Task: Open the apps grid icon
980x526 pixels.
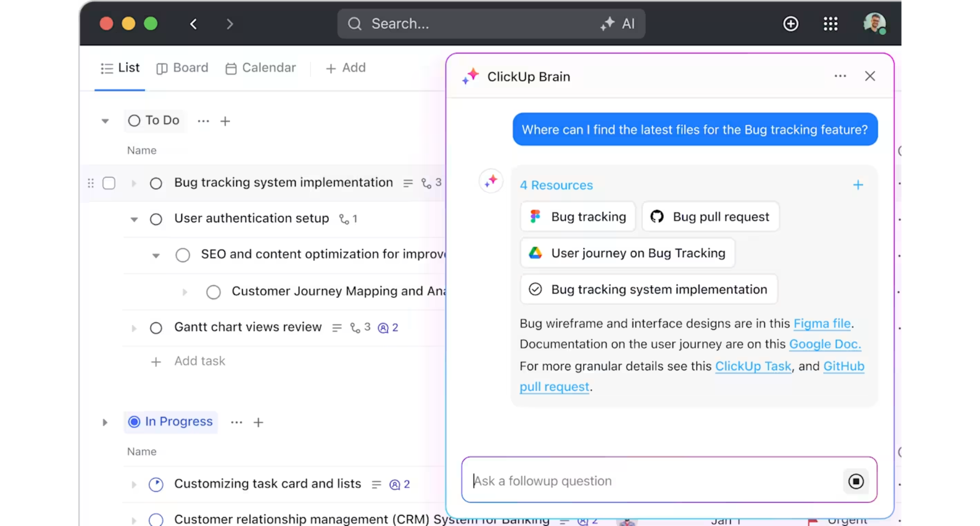Action: (830, 23)
